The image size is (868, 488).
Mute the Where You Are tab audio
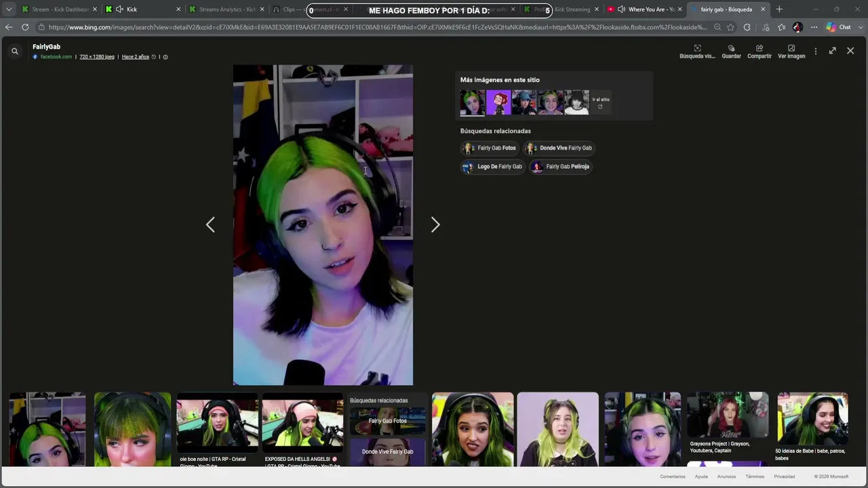(621, 9)
